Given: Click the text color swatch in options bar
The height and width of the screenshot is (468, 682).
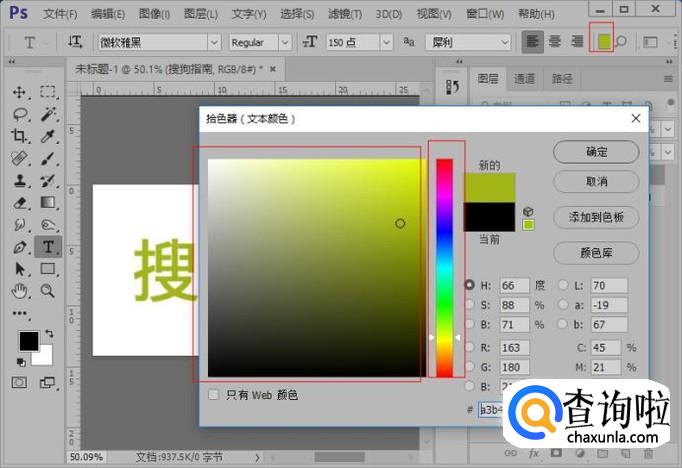Looking at the screenshot, I should tap(604, 41).
